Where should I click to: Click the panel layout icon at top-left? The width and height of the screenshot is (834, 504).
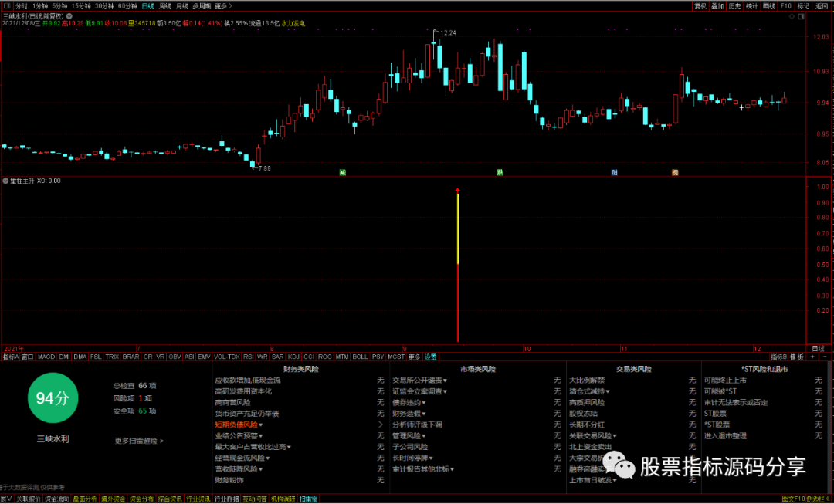[x=7, y=6]
